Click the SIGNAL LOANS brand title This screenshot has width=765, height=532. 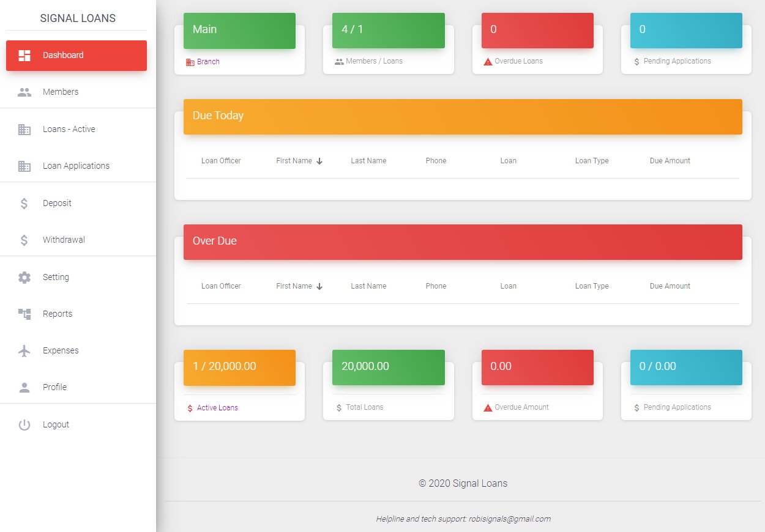pos(78,18)
